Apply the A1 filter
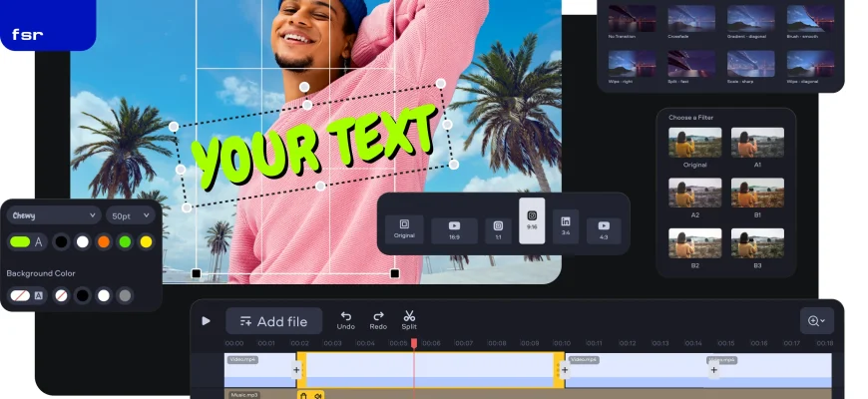 click(757, 143)
